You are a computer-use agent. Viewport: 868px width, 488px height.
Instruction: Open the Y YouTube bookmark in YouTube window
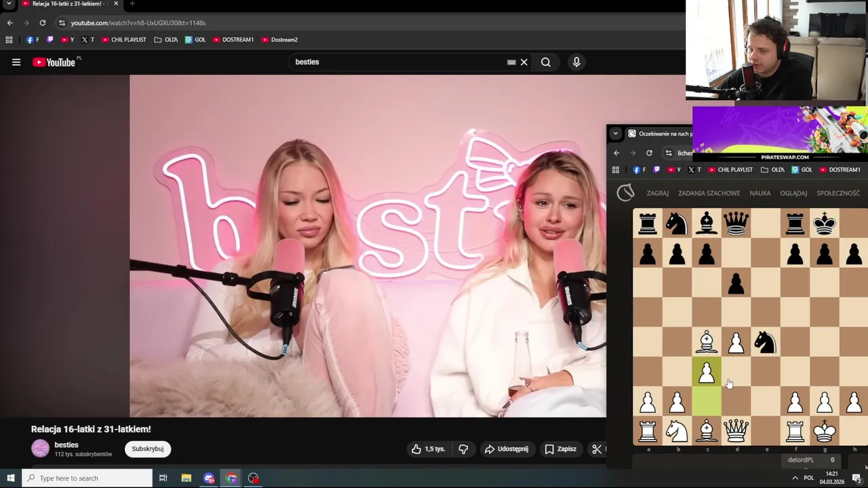coord(67,40)
